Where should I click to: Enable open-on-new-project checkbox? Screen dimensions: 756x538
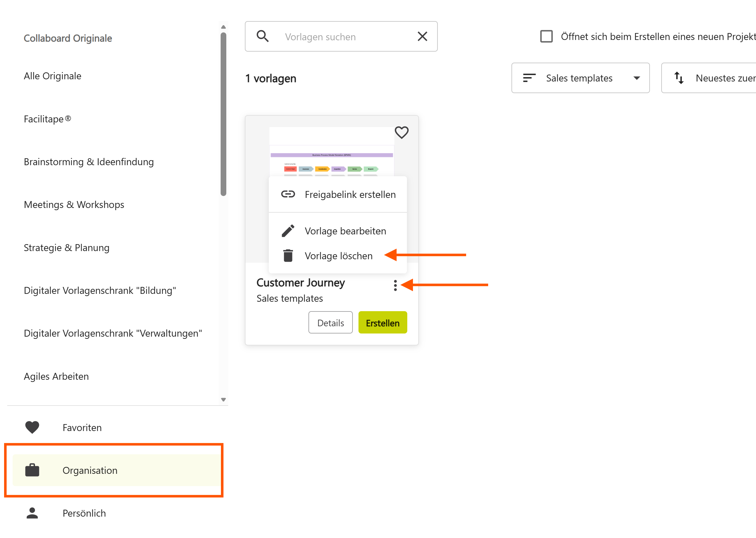(x=546, y=36)
